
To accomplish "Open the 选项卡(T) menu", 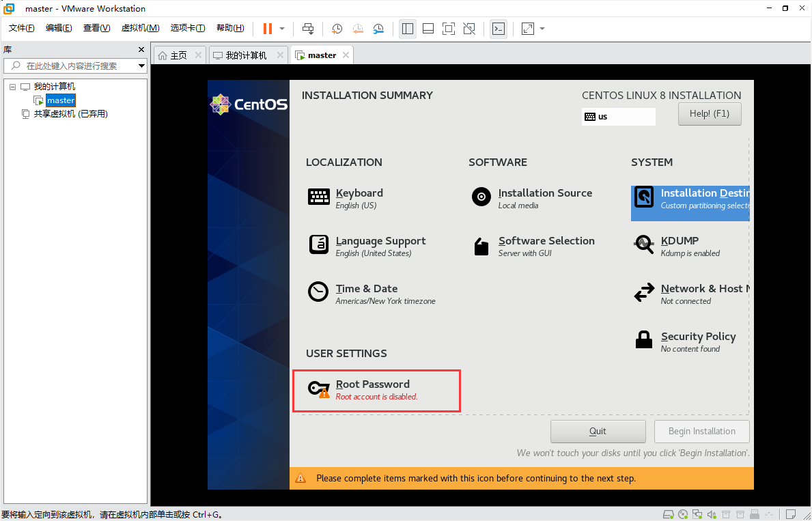I will pyautogui.click(x=188, y=28).
